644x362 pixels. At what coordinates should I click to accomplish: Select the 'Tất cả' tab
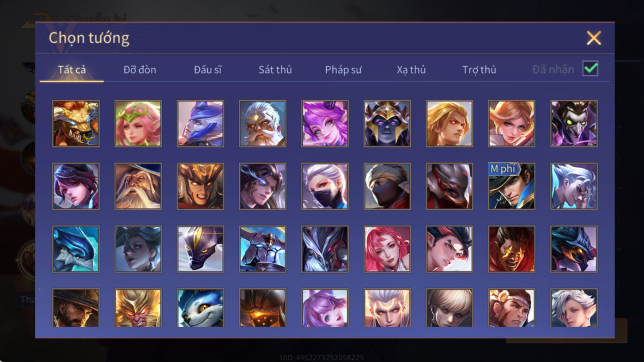72,70
